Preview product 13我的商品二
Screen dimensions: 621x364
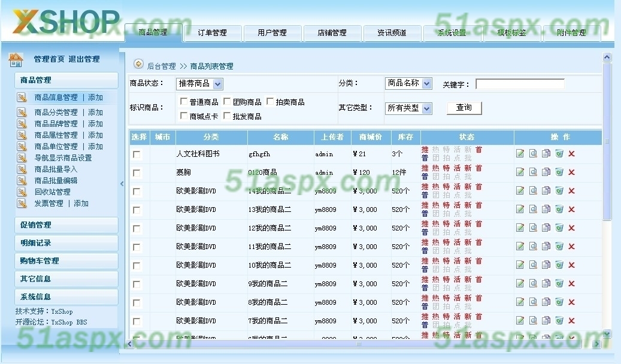533,209
